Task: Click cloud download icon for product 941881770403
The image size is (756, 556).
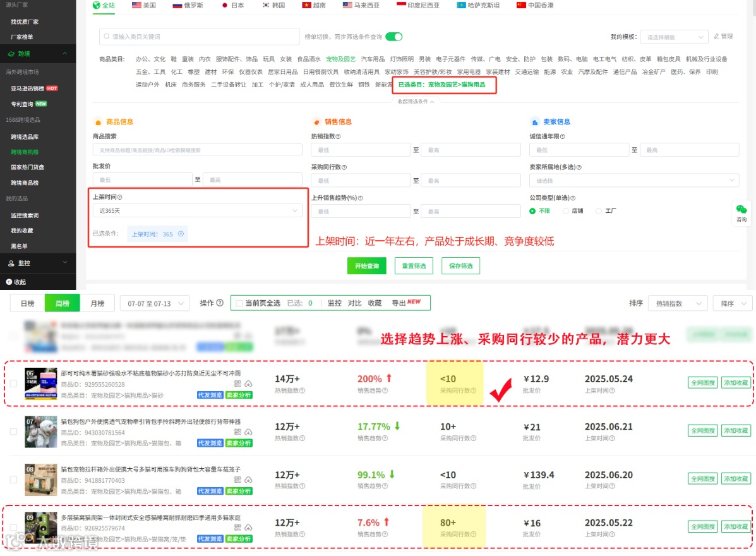Action: click(x=248, y=480)
